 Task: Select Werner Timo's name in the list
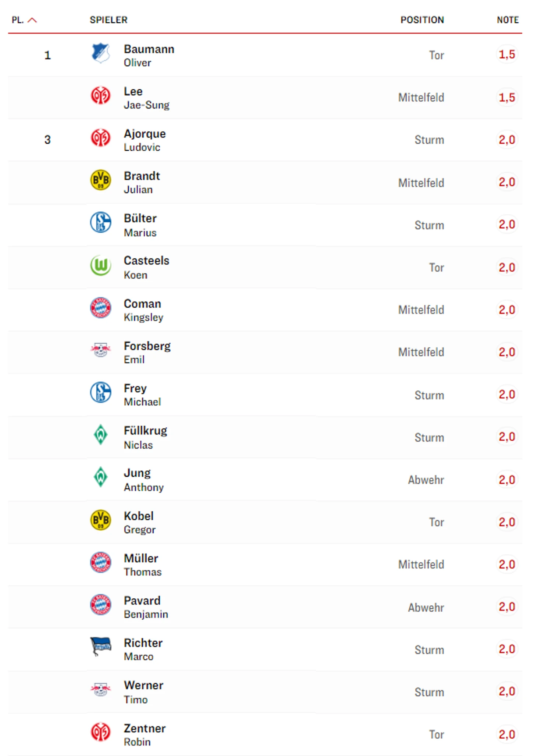coord(143,692)
